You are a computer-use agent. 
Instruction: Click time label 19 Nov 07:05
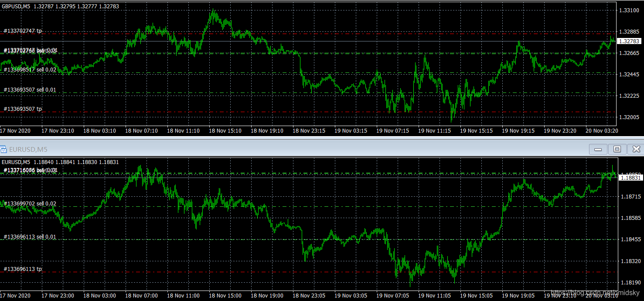tap(392, 296)
